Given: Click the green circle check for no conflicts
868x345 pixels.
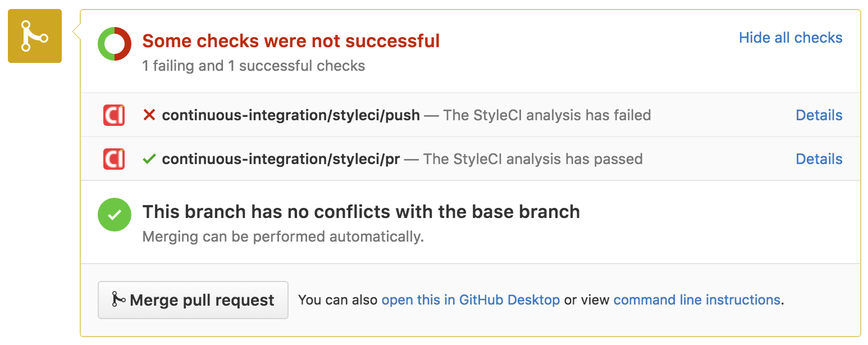Looking at the screenshot, I should (115, 215).
